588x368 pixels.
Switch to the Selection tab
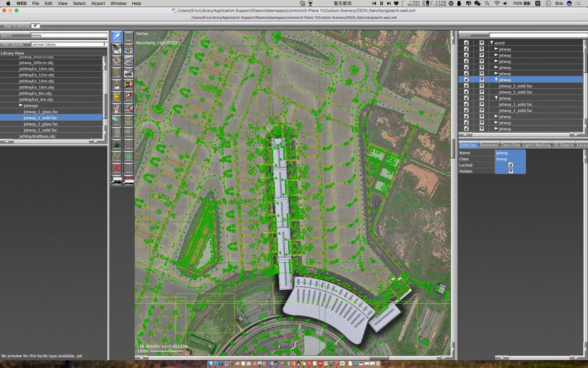point(468,145)
